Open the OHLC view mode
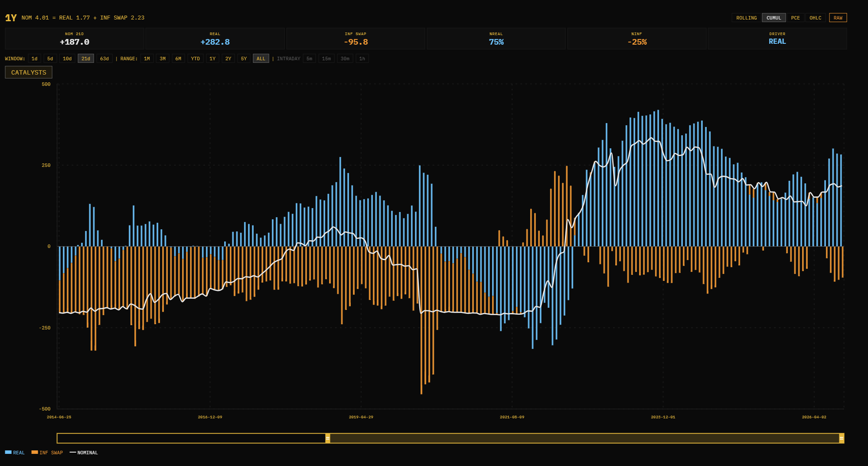The image size is (868, 466). click(x=815, y=18)
